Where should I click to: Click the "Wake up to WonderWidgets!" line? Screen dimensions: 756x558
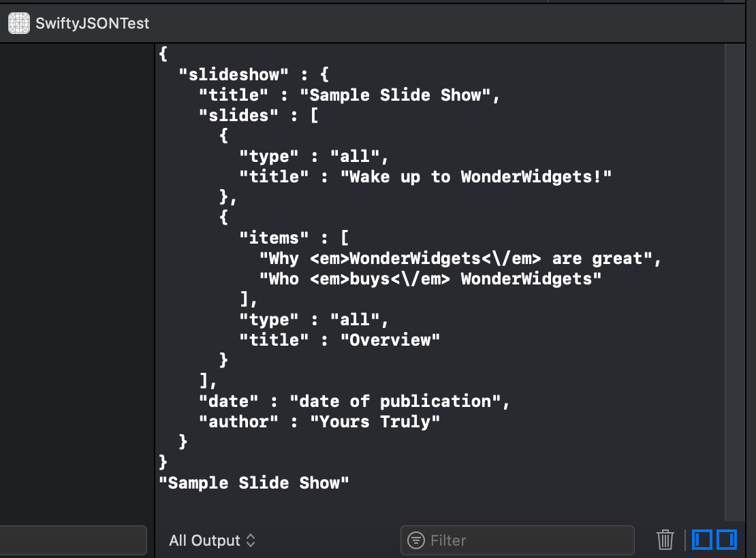(x=425, y=176)
